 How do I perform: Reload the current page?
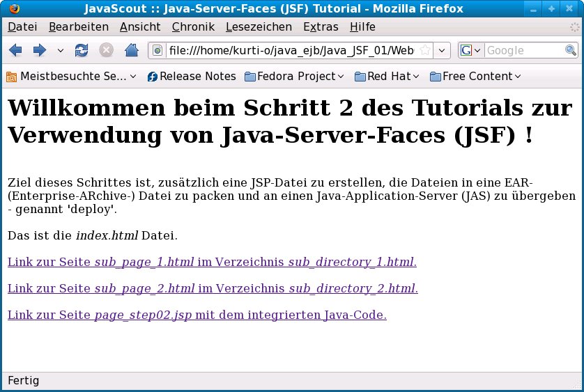pos(82,50)
